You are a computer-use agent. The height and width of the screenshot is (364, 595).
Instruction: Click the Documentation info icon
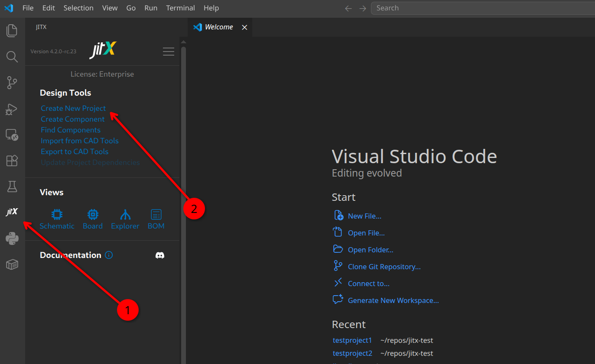pos(109,255)
